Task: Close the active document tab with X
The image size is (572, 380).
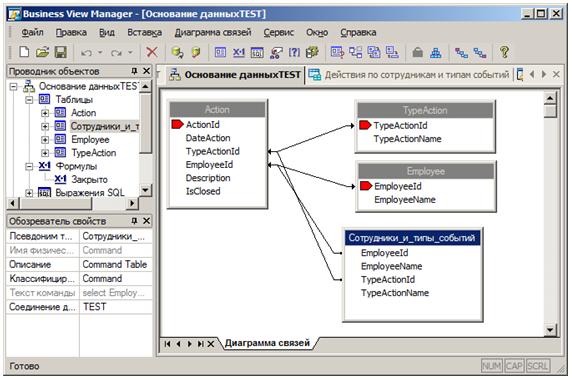Action: pos(556,74)
